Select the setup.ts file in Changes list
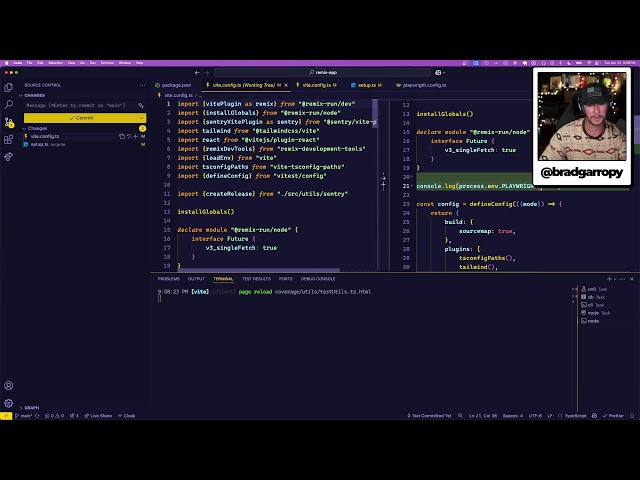640x480 pixels. tap(40, 144)
